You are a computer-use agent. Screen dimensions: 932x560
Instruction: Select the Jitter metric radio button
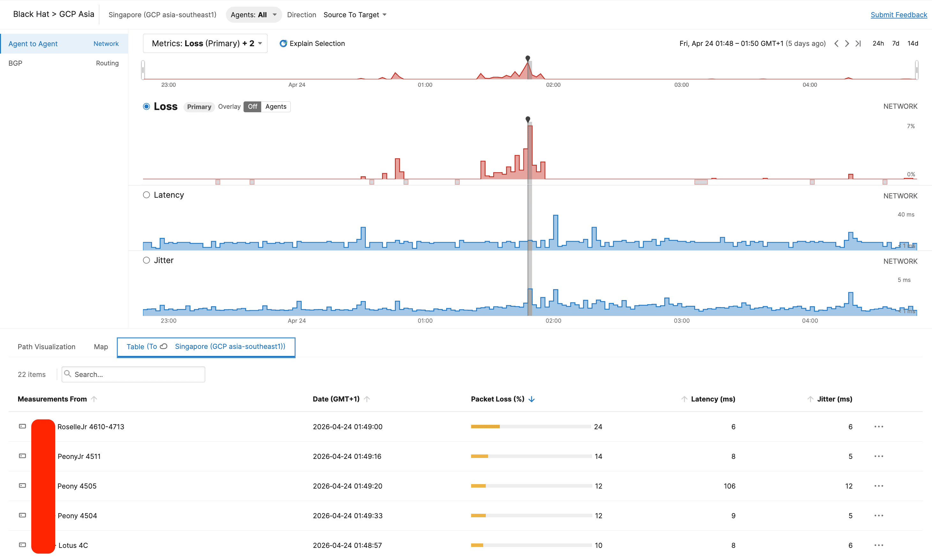pos(147,260)
